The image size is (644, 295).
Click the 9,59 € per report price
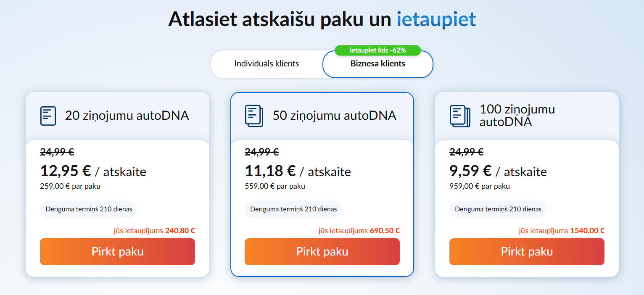click(470, 171)
